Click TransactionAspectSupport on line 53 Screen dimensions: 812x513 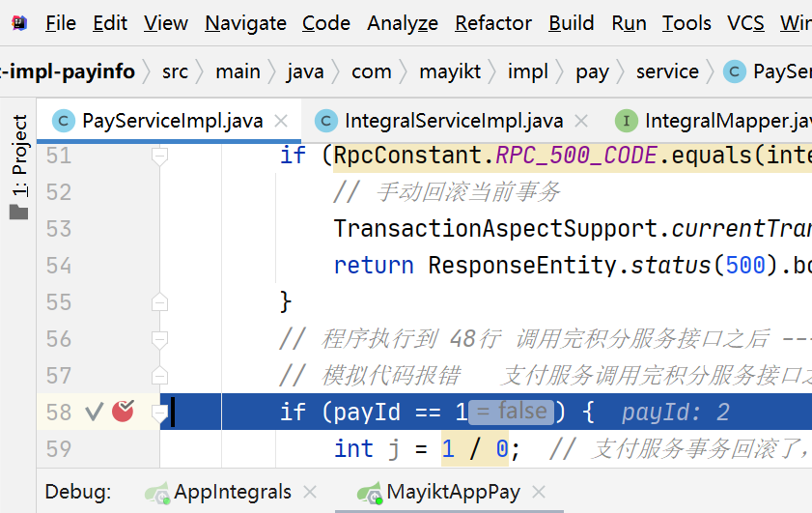[x=495, y=229]
